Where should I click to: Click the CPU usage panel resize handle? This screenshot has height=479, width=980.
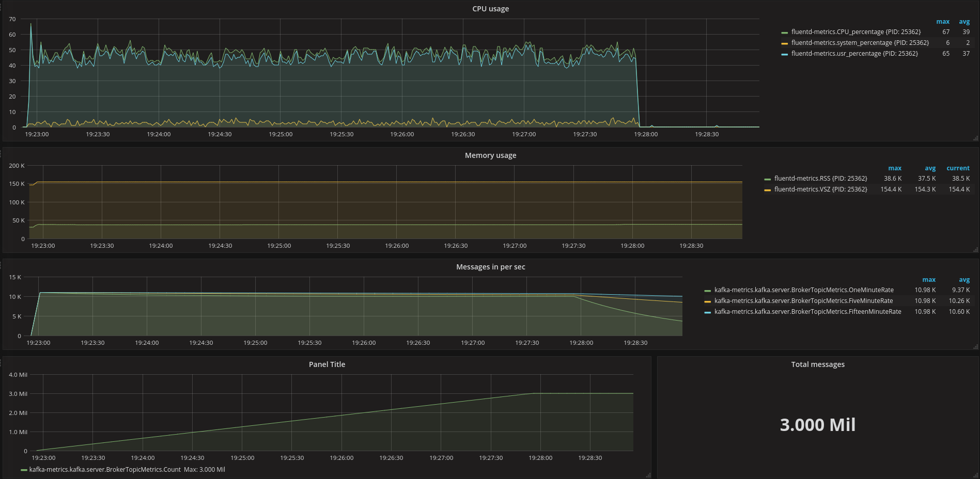[x=975, y=138]
